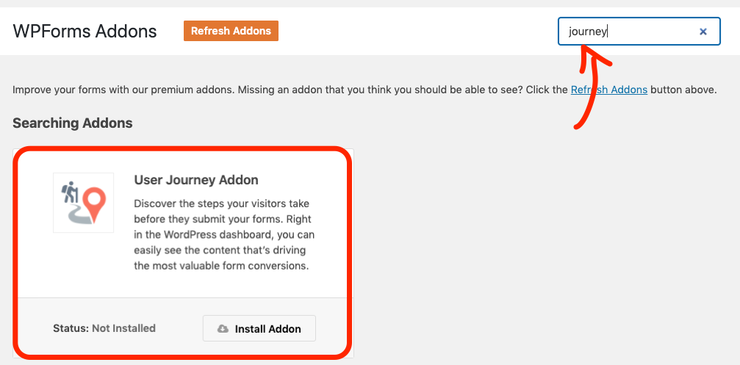Image resolution: width=740 pixels, height=365 pixels.
Task: Open the Refresh Addons link in the intro text
Action: [609, 90]
